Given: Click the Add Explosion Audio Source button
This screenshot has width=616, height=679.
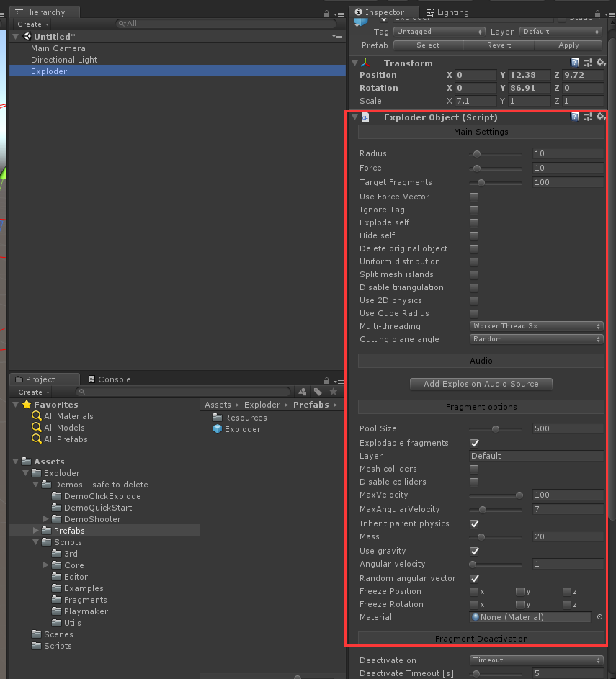Looking at the screenshot, I should point(481,384).
